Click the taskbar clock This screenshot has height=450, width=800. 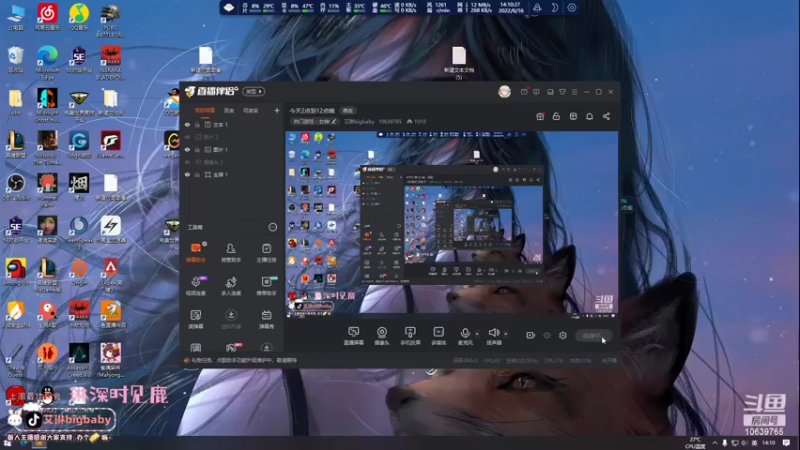point(768,443)
